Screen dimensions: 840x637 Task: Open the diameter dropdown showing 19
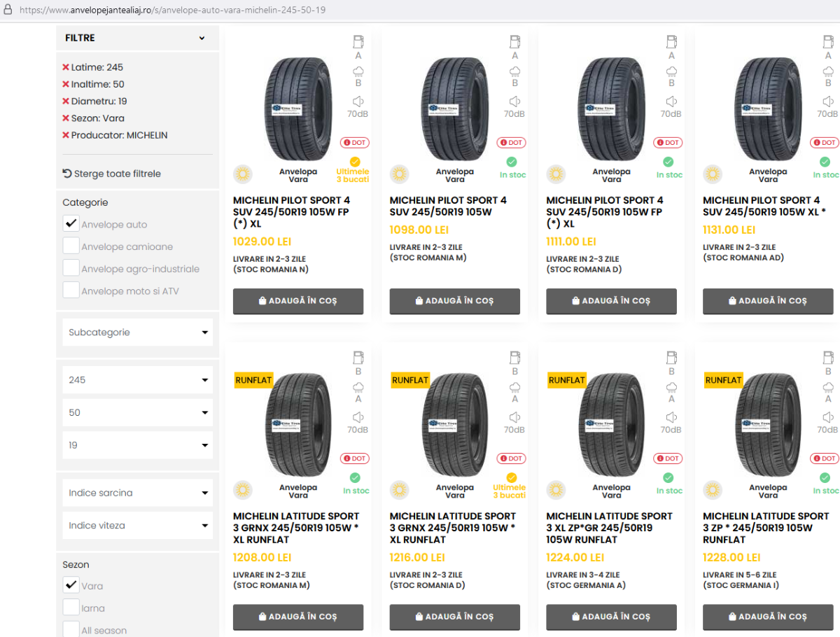(x=137, y=445)
